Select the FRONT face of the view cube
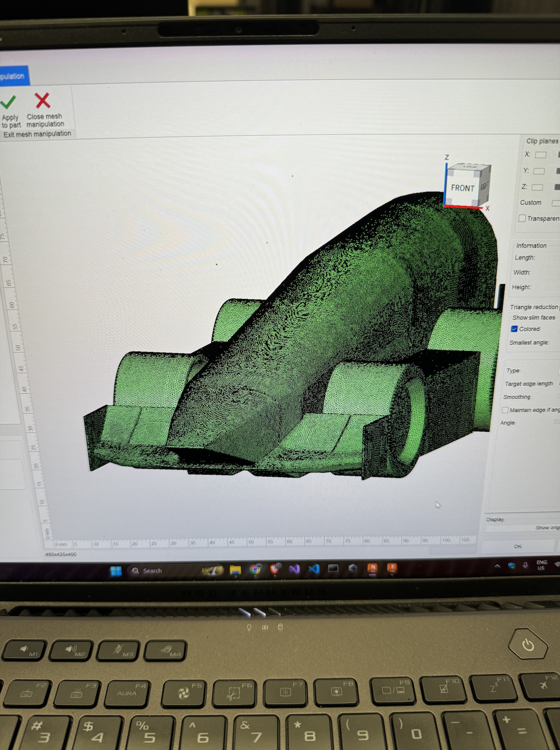This screenshot has width=560, height=750. click(462, 188)
